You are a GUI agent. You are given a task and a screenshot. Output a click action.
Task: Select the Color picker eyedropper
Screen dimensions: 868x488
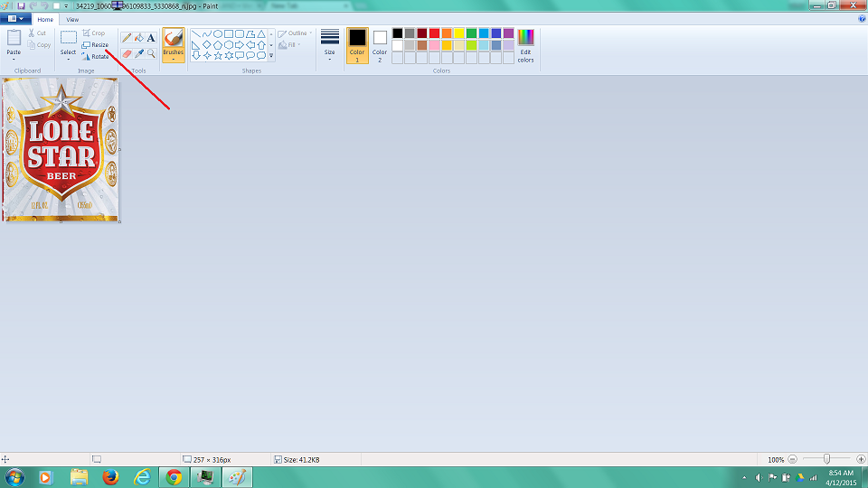138,53
